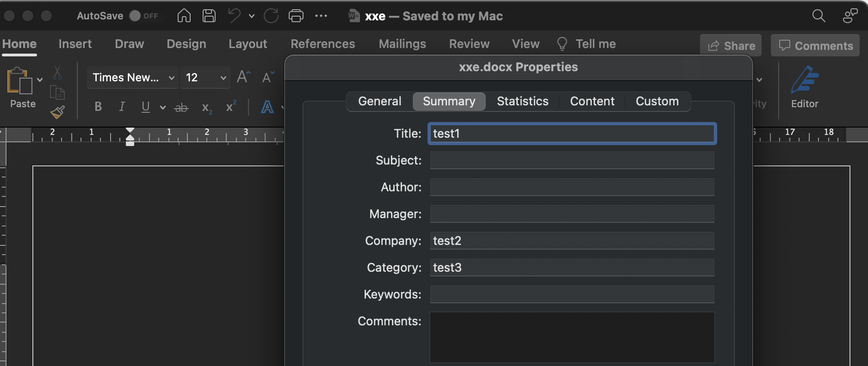The height and width of the screenshot is (366, 868).
Task: Click the first line indent ruler marker
Action: click(x=130, y=130)
